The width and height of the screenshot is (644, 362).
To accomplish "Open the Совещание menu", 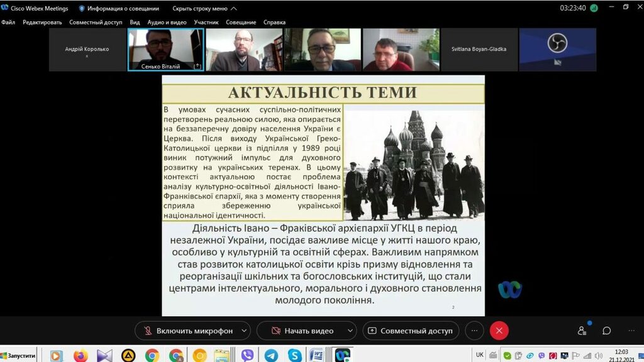I will (x=241, y=22).
